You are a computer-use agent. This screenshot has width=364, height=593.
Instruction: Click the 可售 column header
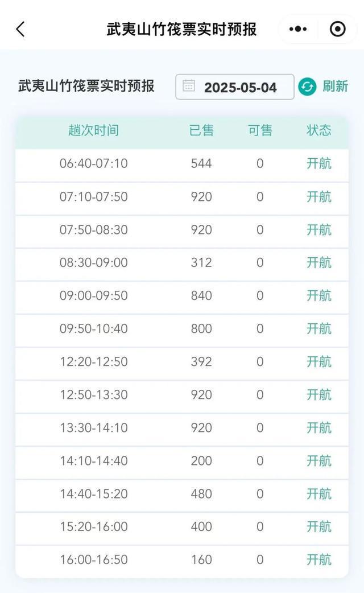click(260, 130)
